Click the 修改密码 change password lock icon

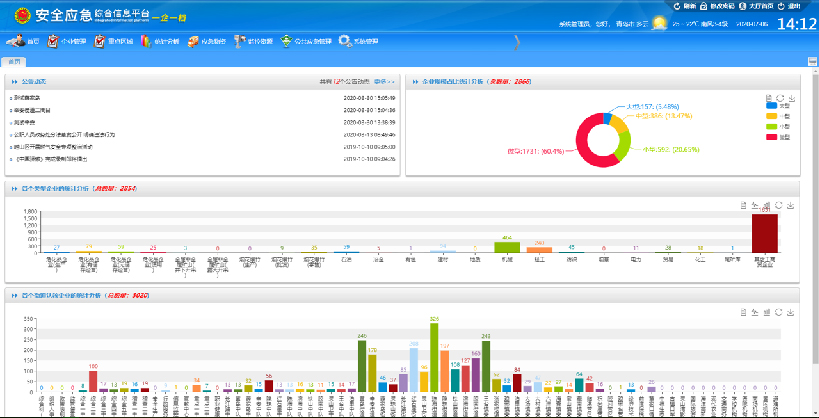(703, 6)
